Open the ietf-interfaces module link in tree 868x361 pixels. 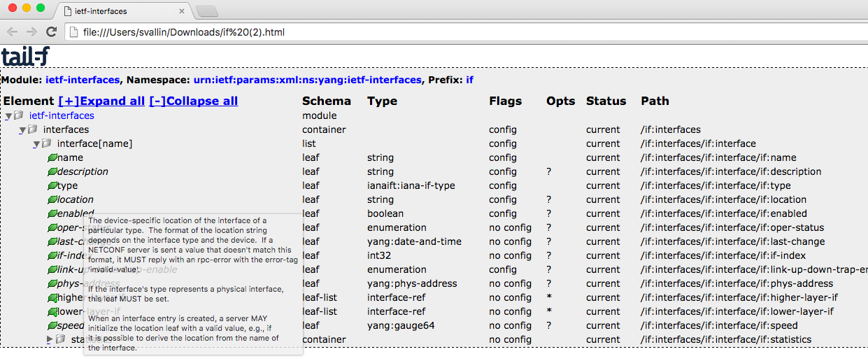tap(62, 115)
